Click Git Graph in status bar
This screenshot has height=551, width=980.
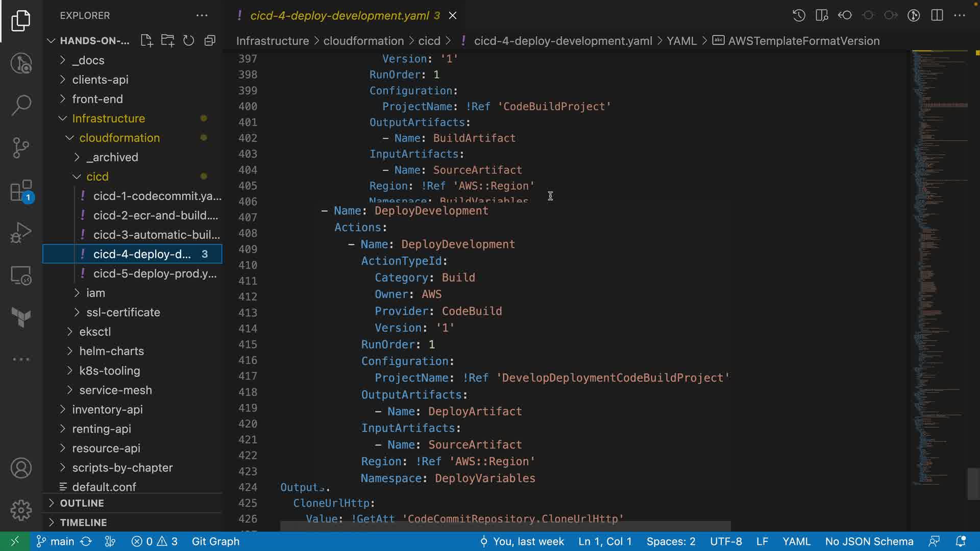click(215, 541)
